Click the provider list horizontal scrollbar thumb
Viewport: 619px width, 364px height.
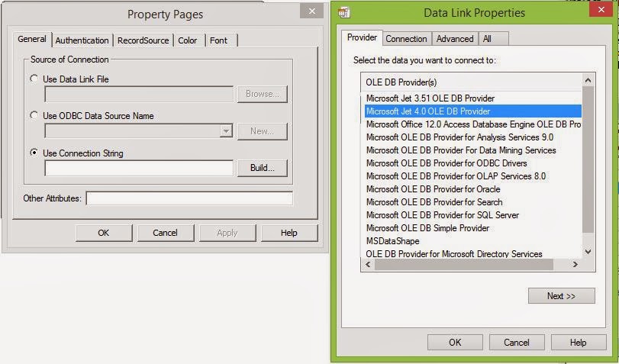tap(464, 265)
